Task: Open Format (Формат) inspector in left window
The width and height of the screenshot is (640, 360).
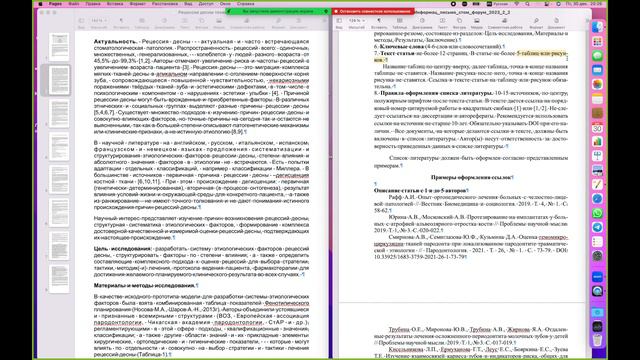Action: tap(278, 20)
